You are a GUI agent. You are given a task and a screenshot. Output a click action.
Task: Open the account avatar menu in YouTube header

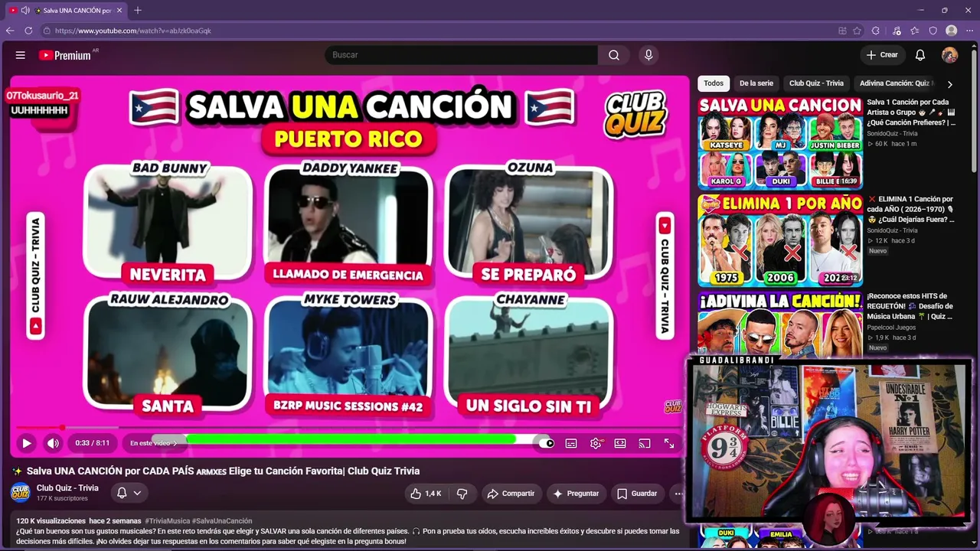949,55
